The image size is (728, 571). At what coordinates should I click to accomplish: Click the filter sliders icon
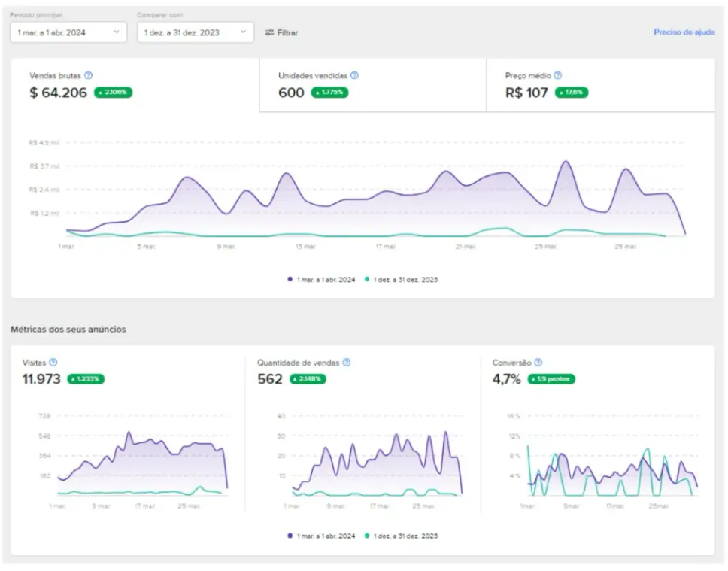[269, 32]
